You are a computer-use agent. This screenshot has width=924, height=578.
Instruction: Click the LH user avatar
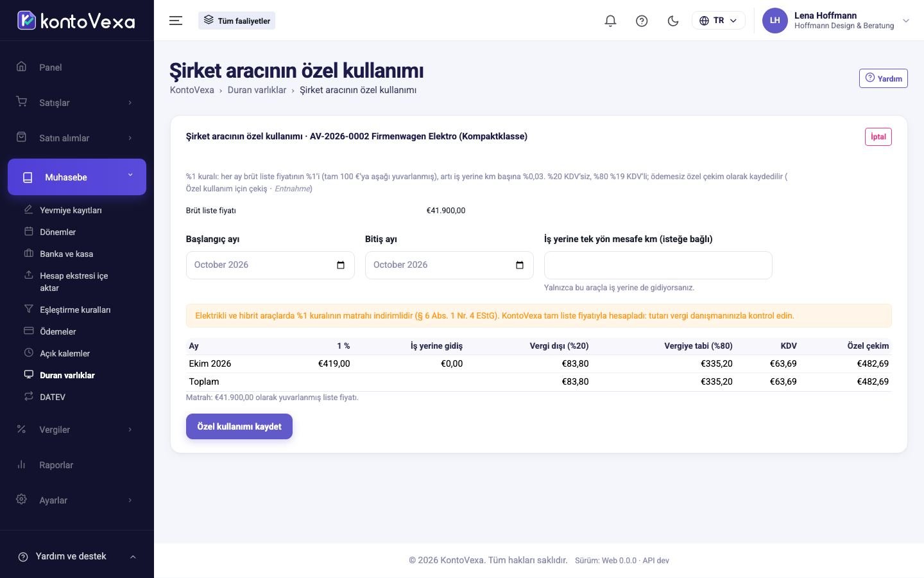click(774, 21)
